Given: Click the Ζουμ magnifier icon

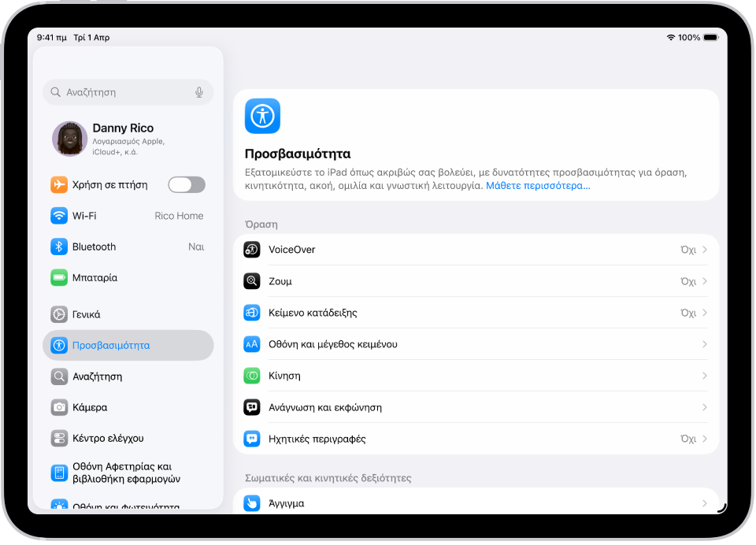Looking at the screenshot, I should [x=252, y=280].
